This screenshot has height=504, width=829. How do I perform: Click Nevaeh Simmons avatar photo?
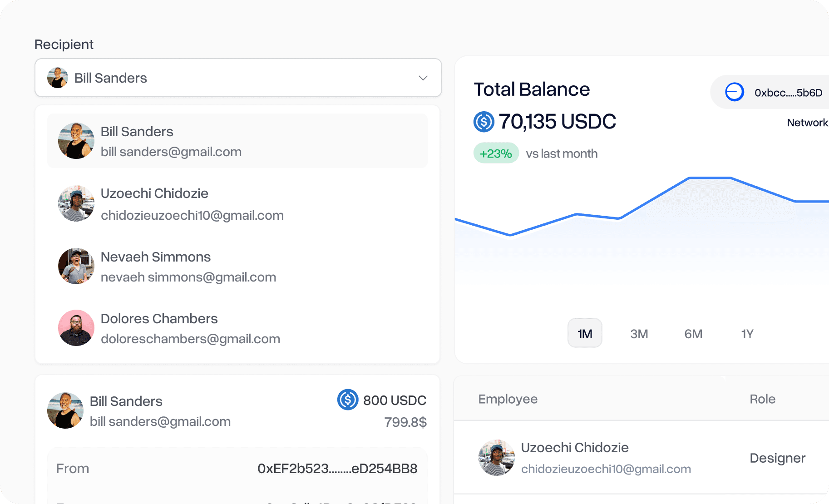click(x=76, y=266)
